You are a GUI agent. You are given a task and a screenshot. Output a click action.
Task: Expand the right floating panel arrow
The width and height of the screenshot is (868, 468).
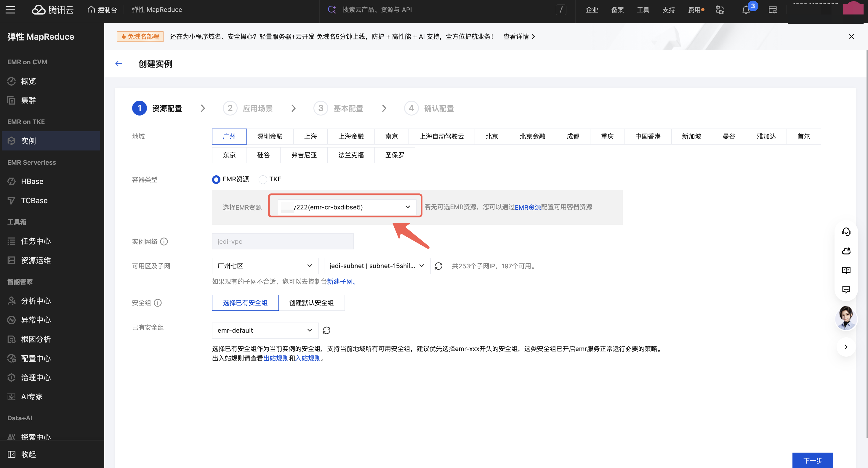coord(846,347)
